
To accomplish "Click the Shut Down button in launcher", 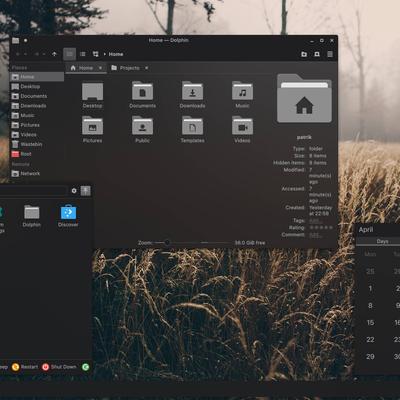I will (59, 367).
